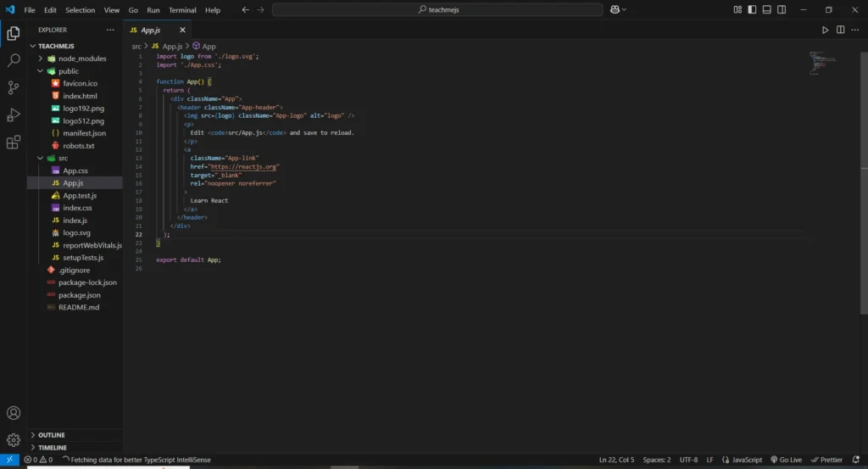Open the Edit menu
The image size is (868, 469).
point(50,10)
